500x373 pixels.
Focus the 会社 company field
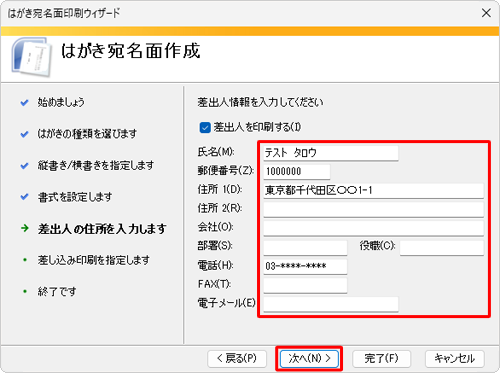[x=373, y=228]
